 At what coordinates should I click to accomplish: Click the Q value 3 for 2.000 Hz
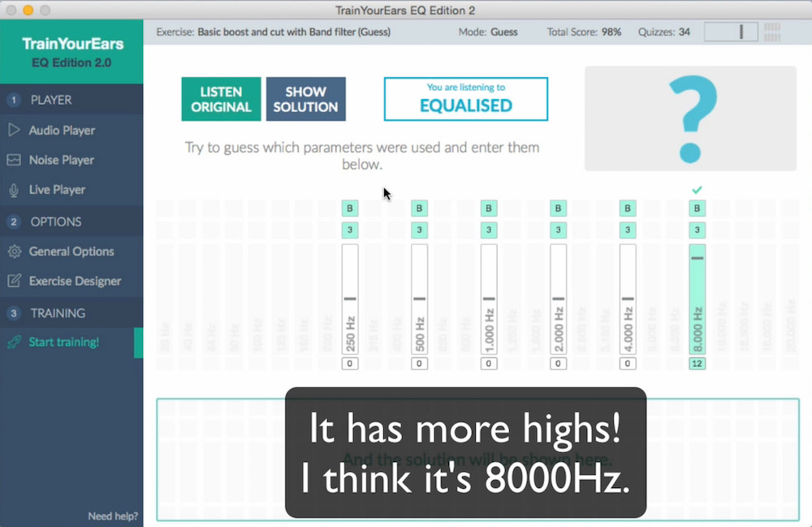pos(558,230)
